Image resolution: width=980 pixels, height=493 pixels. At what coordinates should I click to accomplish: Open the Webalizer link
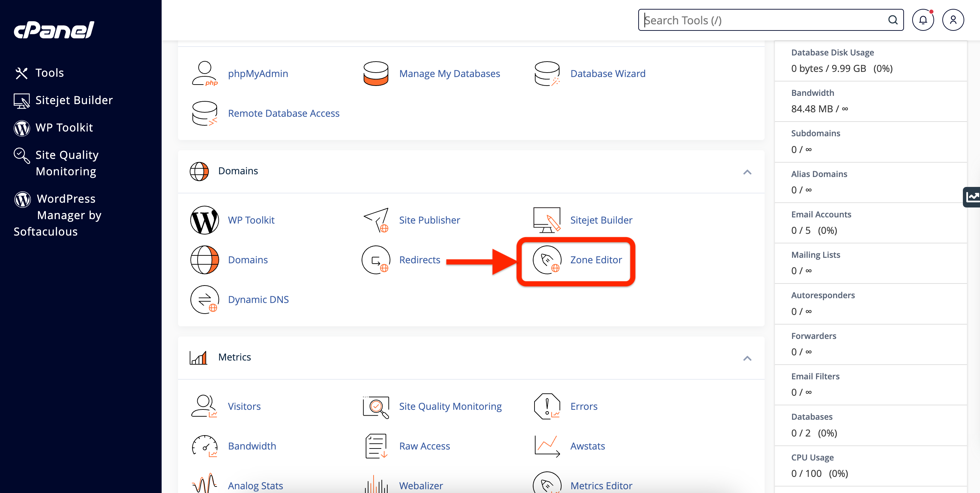tap(421, 486)
